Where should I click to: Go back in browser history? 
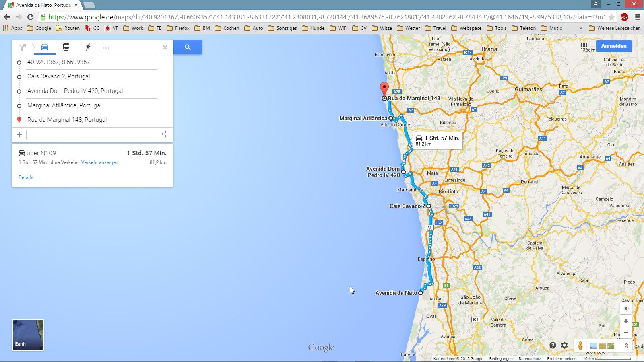tap(7, 17)
